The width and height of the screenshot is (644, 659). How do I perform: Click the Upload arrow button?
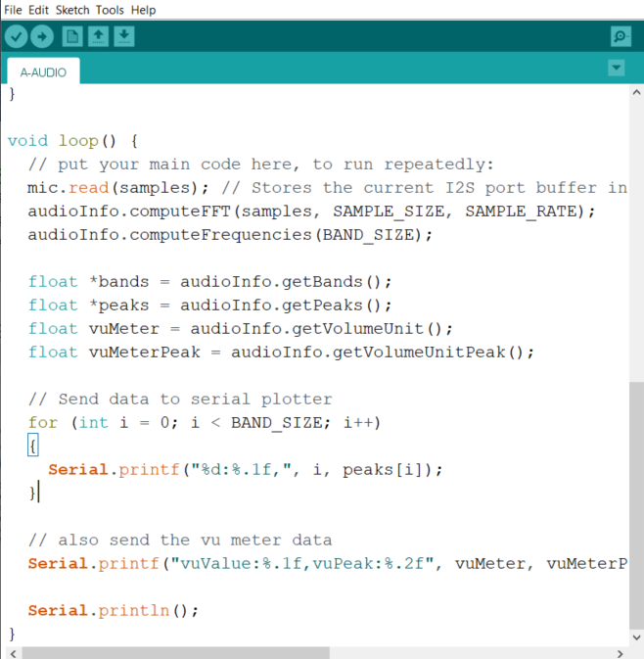click(42, 36)
